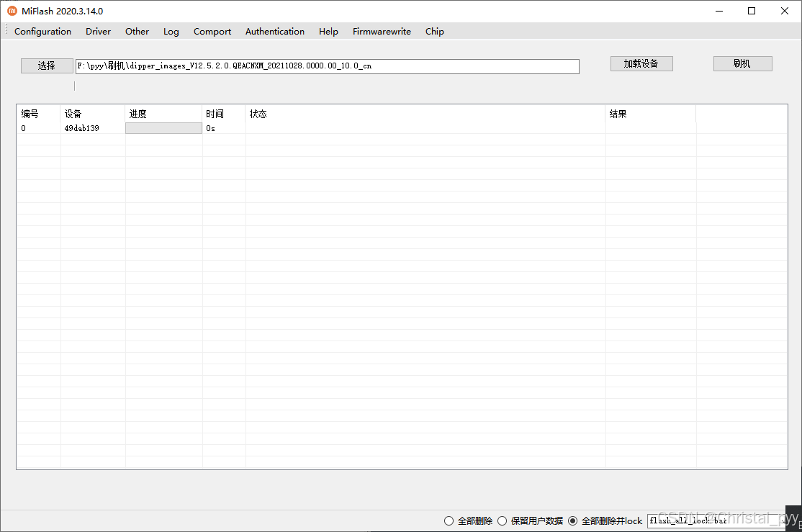Open the Authentication menu
Image resolution: width=802 pixels, height=532 pixels.
[x=275, y=31]
